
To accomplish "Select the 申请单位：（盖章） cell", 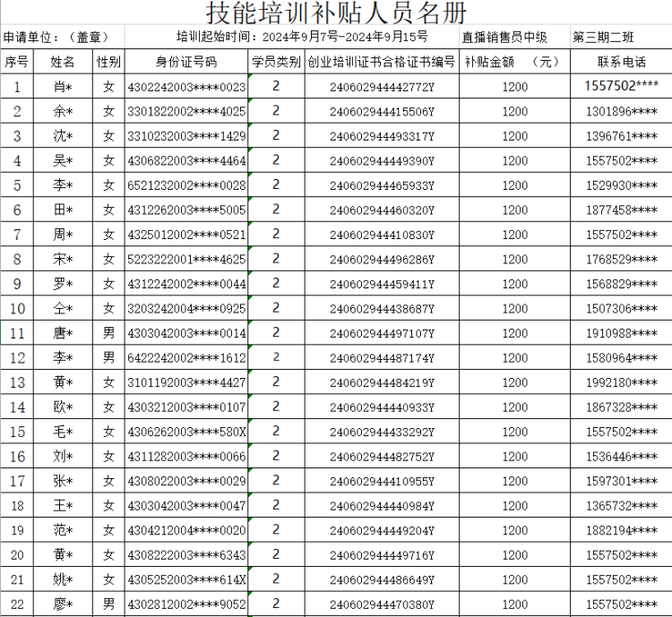I will coord(63,38).
